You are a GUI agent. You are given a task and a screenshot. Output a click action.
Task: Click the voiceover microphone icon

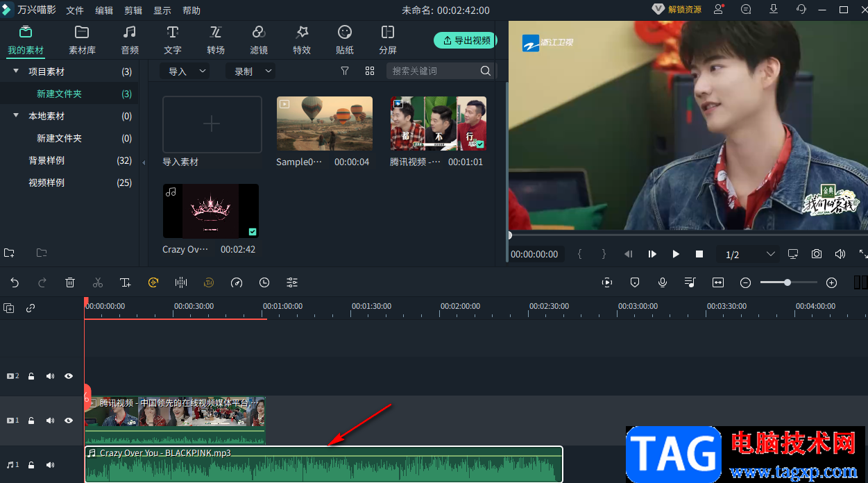[663, 282]
